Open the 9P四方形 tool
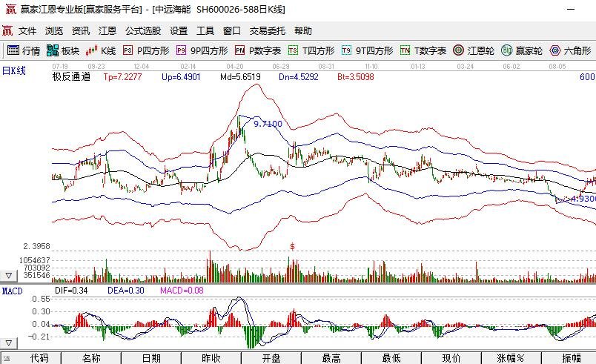The height and width of the screenshot is (364, 596). click(202, 51)
